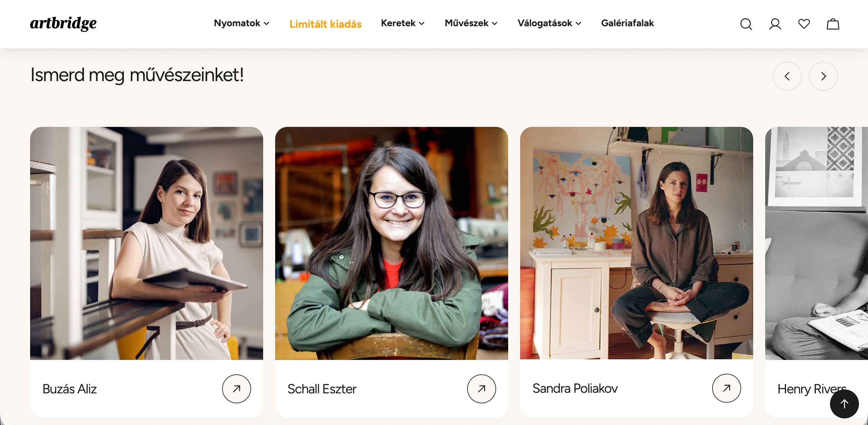Expand the Művészek dropdown menu
Screen dimensions: 868x425
coord(471,23)
